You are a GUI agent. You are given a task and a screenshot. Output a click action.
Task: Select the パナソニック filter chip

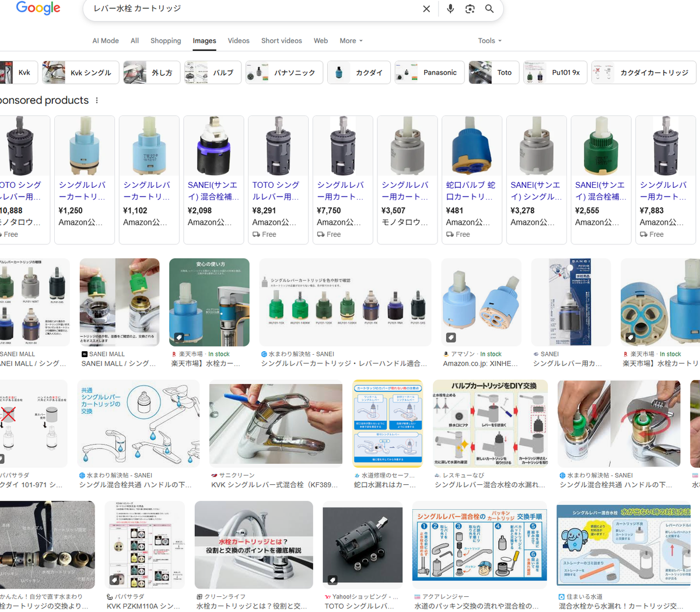click(x=284, y=72)
